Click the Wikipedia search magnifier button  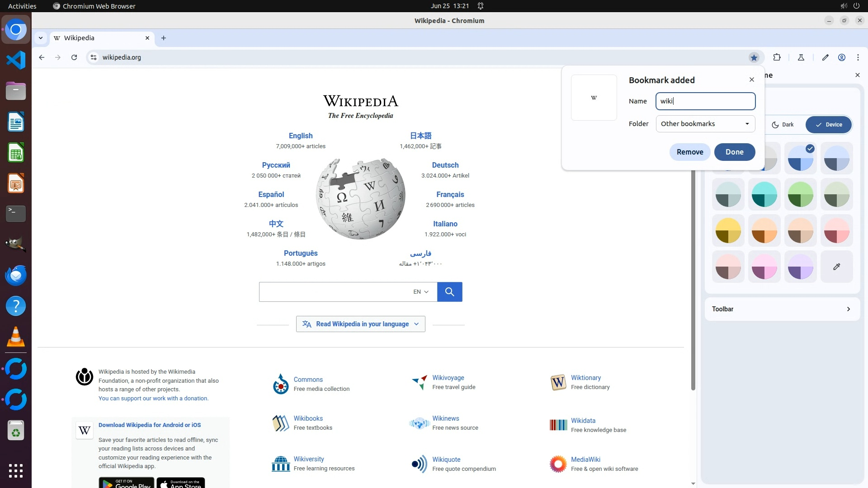coord(449,292)
